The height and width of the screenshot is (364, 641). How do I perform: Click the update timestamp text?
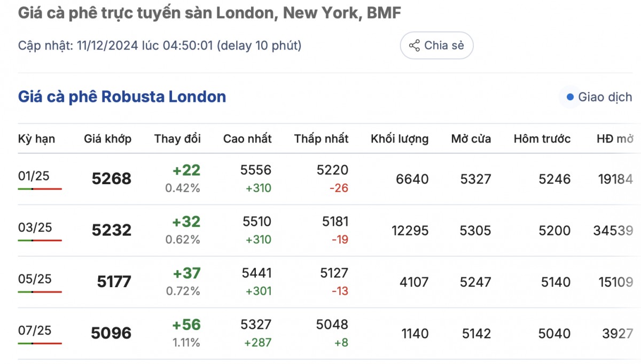click(x=160, y=45)
